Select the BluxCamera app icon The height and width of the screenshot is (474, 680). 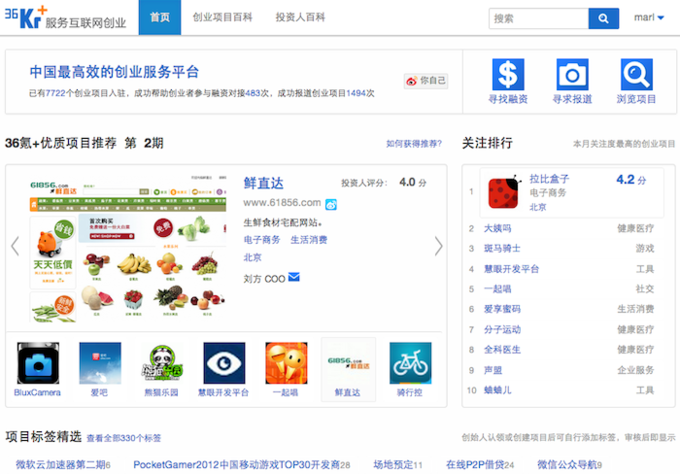pyautogui.click(x=38, y=363)
